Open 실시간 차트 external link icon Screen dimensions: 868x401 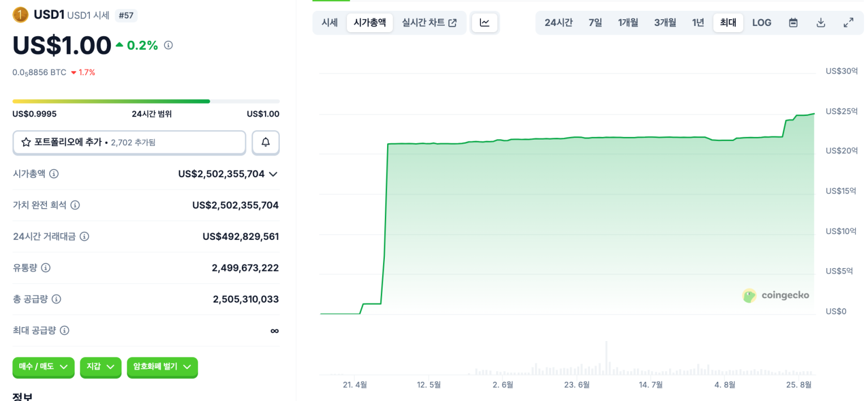453,22
